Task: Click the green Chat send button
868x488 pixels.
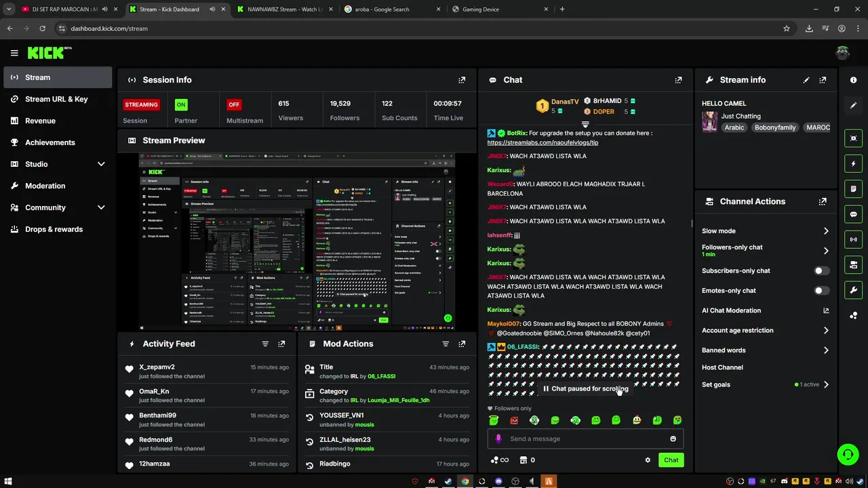Action: (x=671, y=460)
